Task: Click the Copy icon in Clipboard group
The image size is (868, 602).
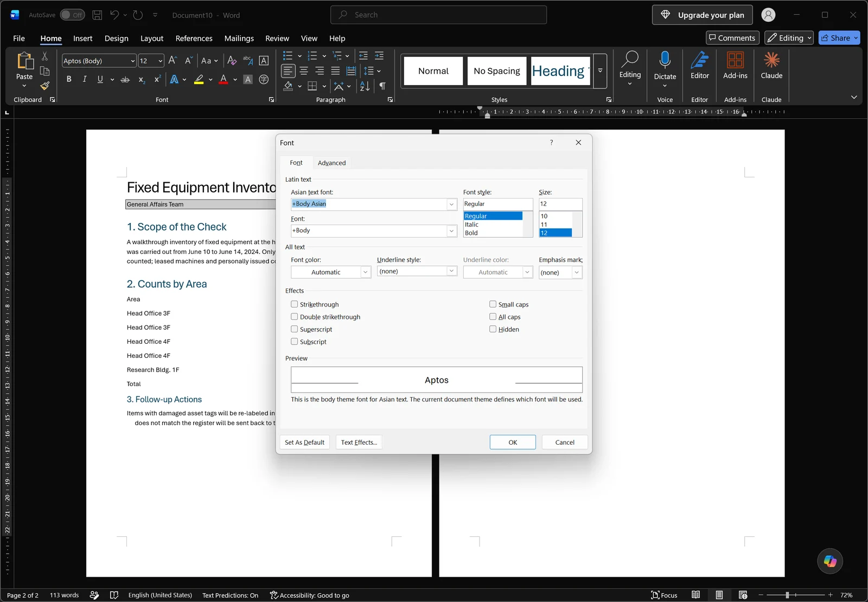Action: pyautogui.click(x=45, y=71)
